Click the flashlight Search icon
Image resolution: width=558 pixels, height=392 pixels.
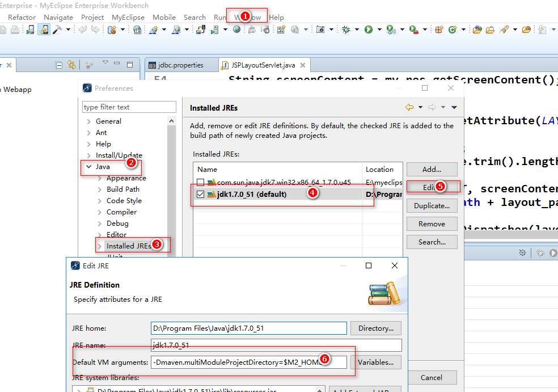[x=504, y=29]
